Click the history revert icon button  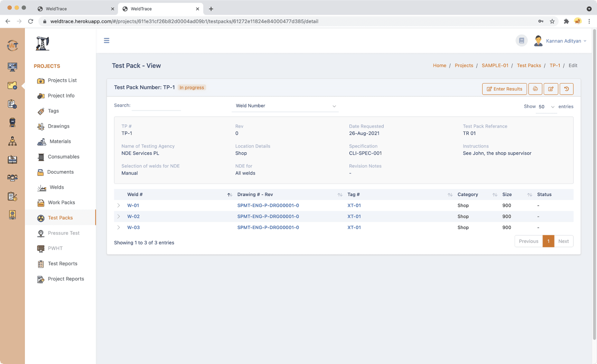tap(566, 89)
